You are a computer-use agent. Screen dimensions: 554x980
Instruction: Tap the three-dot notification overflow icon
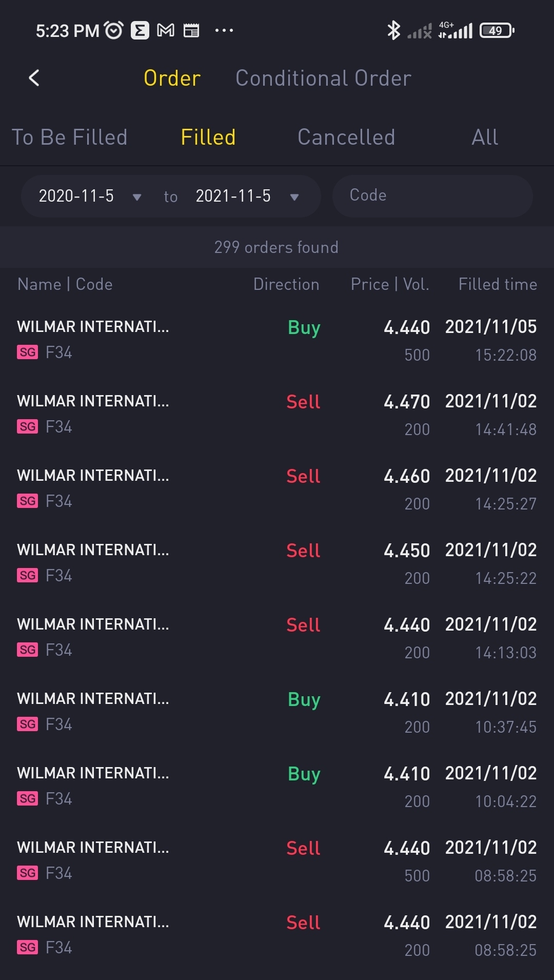coord(224,31)
